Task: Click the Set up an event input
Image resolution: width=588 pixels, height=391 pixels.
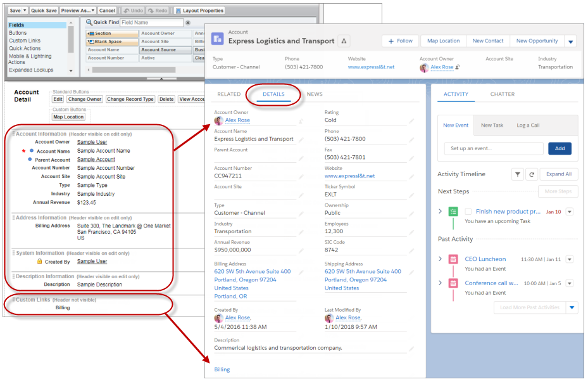Action: (x=494, y=149)
